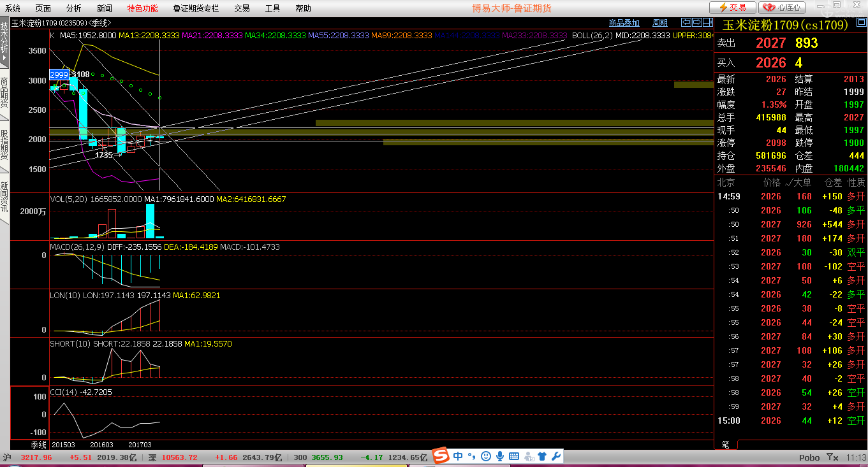Click the 沪 index value 3217.96
The image size is (868, 467).
pos(36,457)
